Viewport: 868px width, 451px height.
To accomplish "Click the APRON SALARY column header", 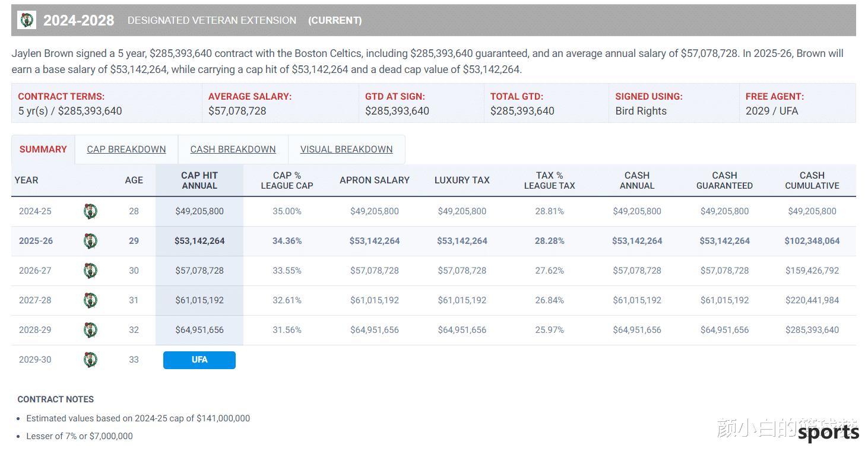I will pos(375,180).
